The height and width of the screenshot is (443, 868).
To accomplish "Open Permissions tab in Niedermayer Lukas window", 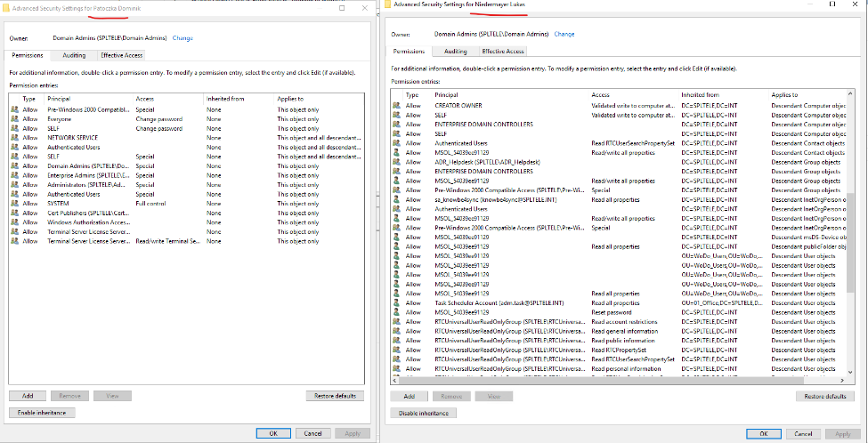I will [x=409, y=52].
